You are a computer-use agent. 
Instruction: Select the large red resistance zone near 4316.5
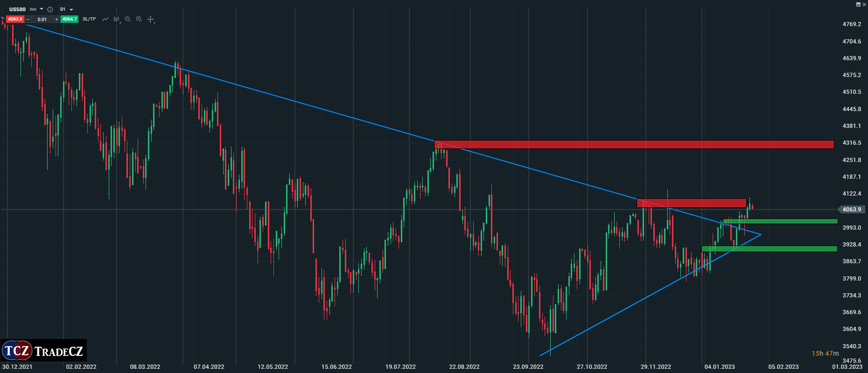point(634,144)
